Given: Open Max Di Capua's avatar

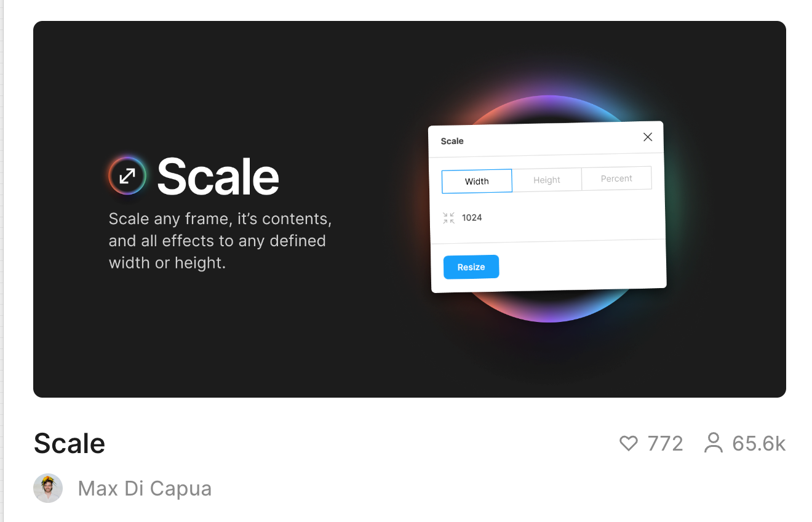Looking at the screenshot, I should point(48,488).
